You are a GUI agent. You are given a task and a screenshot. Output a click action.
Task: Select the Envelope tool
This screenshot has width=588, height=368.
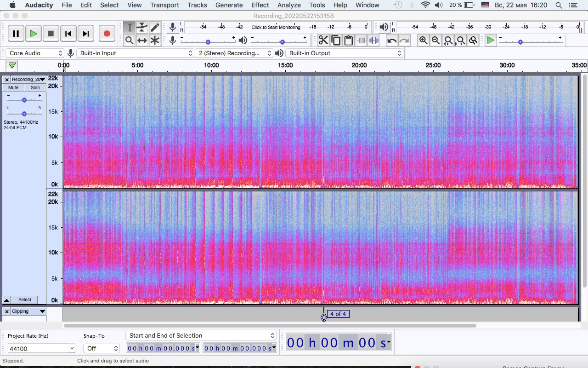[142, 28]
